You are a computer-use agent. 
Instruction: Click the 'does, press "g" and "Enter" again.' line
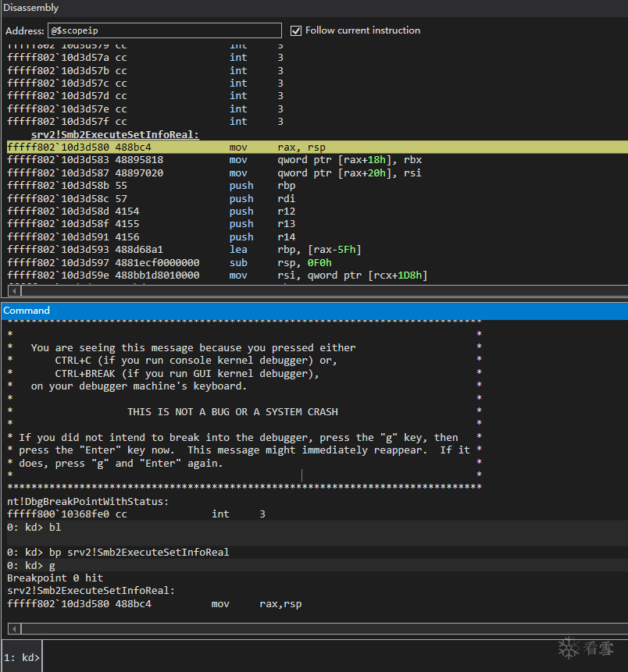[x=121, y=464]
